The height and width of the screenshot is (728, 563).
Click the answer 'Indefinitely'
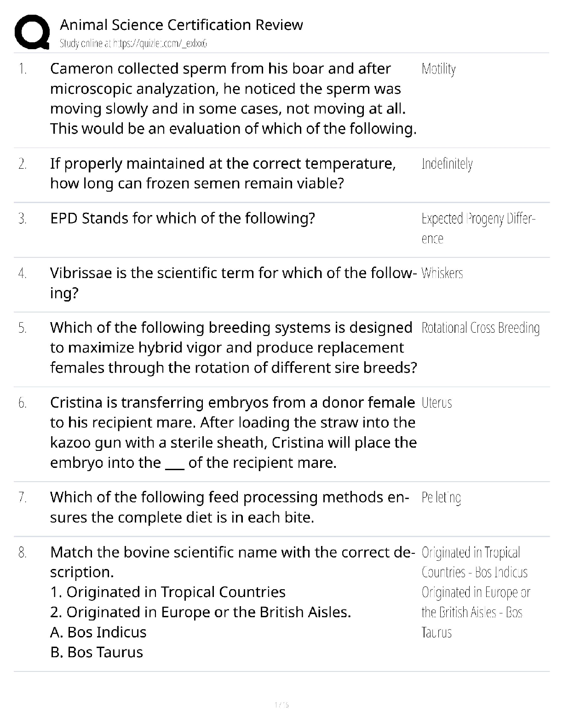tap(447, 164)
